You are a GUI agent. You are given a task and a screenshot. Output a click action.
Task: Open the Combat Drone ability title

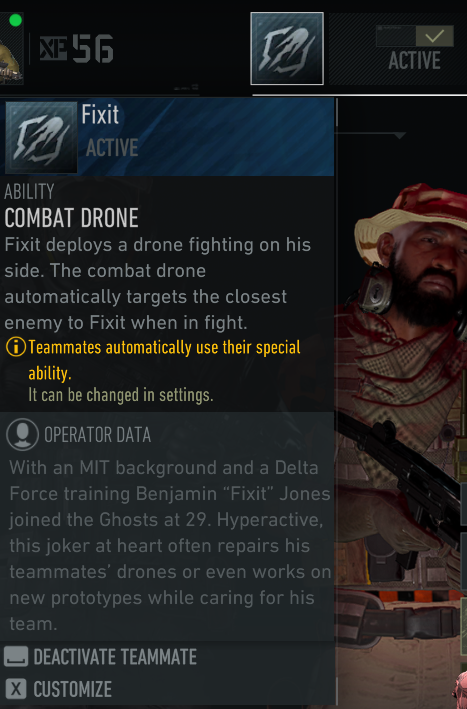pyautogui.click(x=71, y=218)
